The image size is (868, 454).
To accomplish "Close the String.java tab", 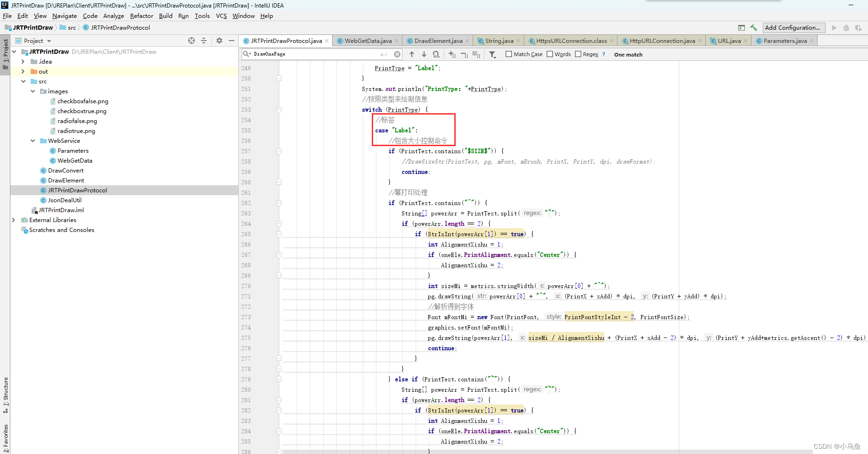I will pyautogui.click(x=518, y=41).
